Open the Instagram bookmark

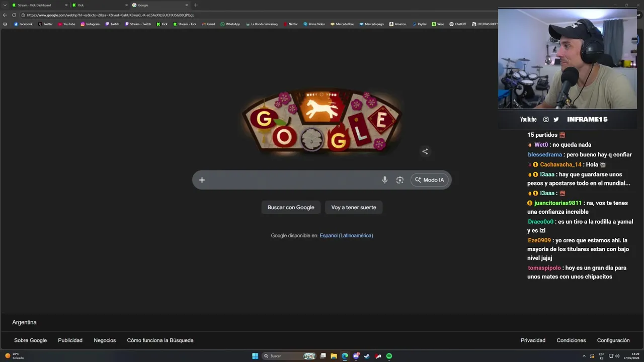pos(90,24)
